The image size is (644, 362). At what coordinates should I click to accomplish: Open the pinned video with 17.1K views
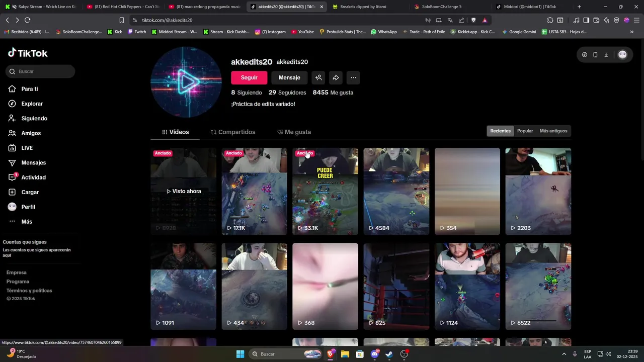click(255, 192)
